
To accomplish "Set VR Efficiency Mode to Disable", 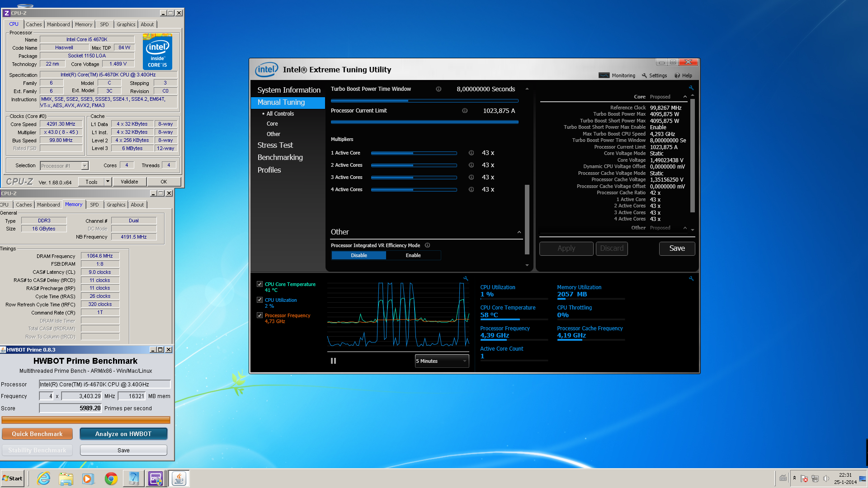I will 359,255.
